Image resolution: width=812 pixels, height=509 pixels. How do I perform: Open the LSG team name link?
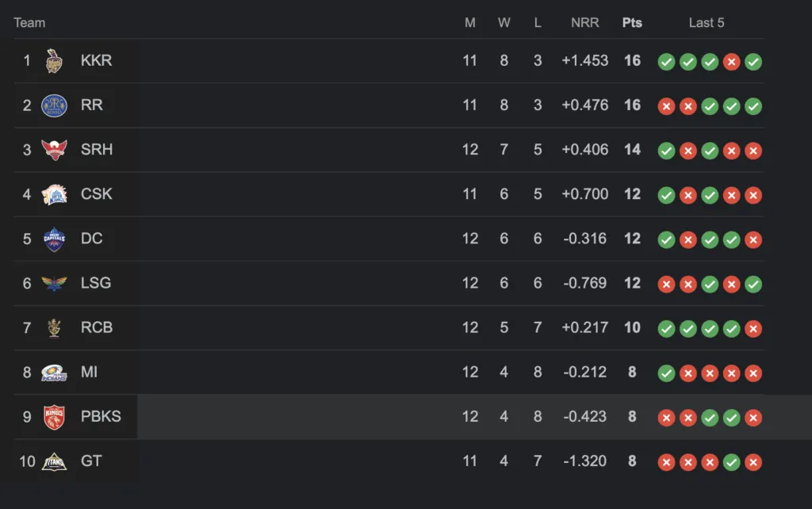coord(96,283)
